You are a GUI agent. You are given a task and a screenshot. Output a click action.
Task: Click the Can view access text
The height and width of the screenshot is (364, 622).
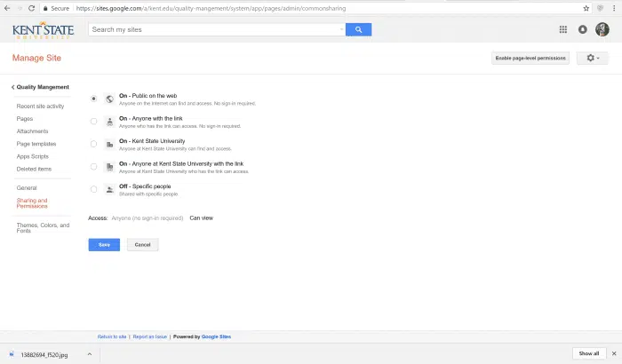201,218
